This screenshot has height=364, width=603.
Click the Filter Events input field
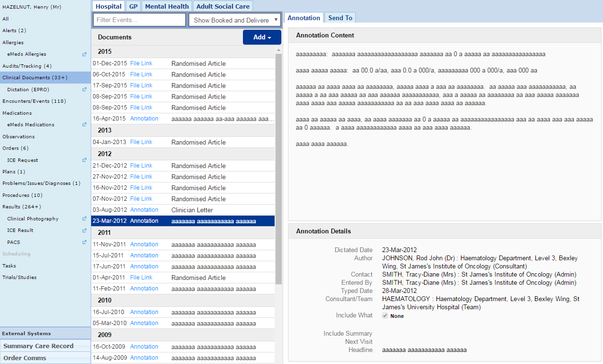click(x=139, y=20)
